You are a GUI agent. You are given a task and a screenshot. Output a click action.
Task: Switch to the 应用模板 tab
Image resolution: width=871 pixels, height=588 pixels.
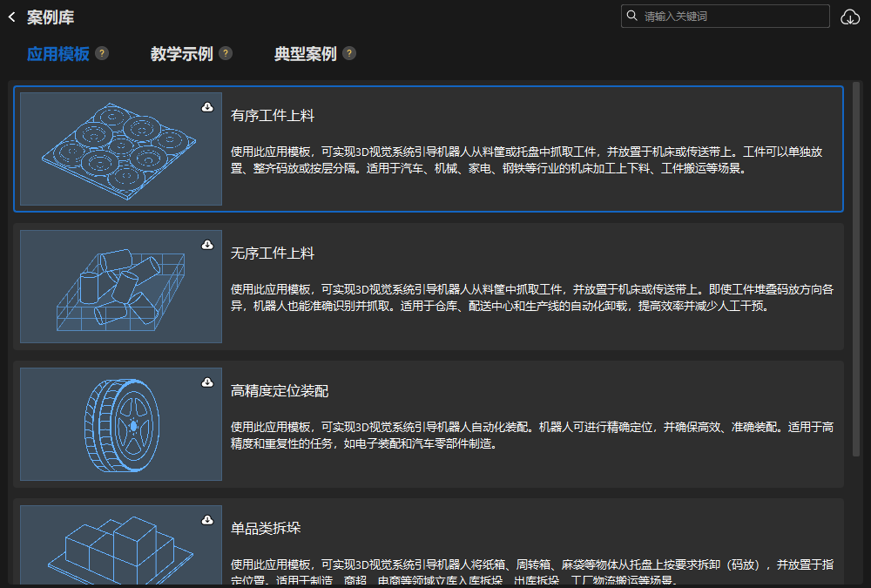coord(58,54)
